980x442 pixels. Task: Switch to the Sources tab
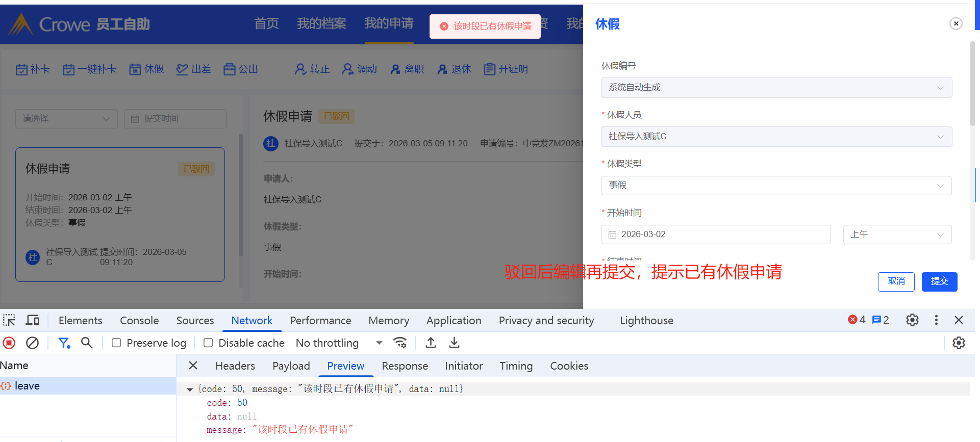(195, 320)
